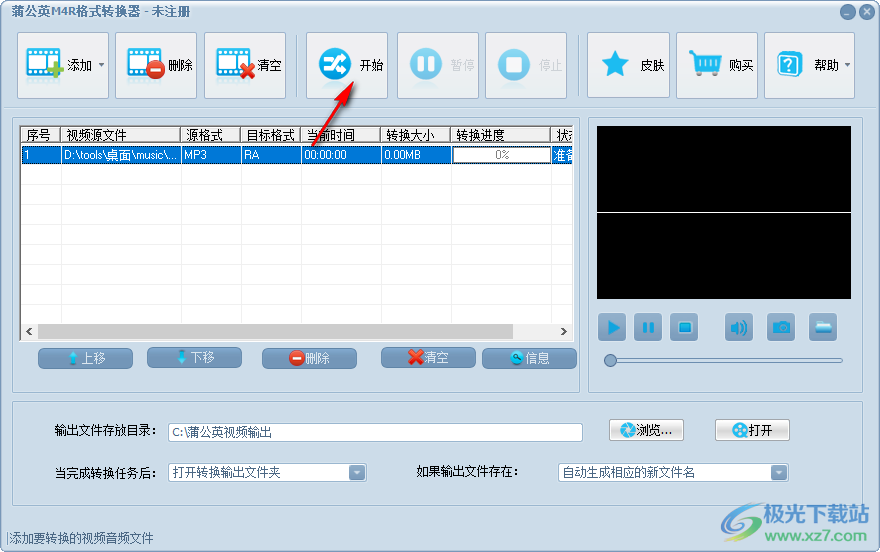Viewport: 880px width, 552px height.
Task: Click the 00:00:00 time cell
Action: (341, 155)
